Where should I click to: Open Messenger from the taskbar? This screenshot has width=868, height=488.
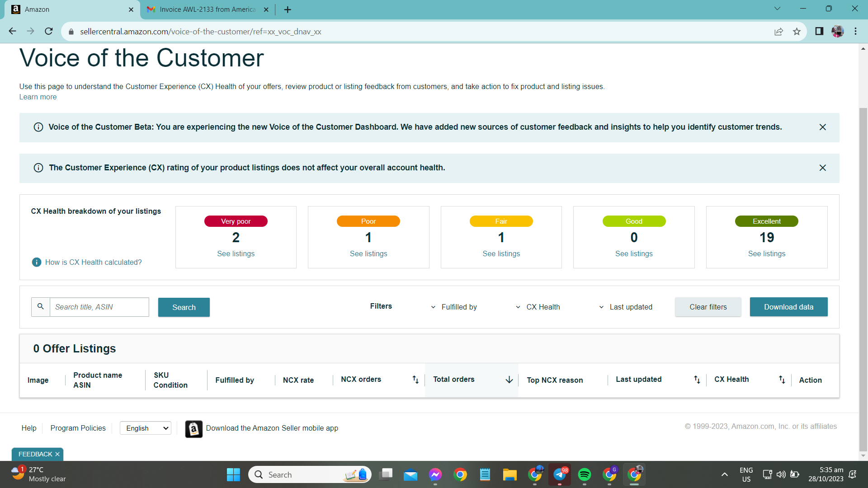435,474
